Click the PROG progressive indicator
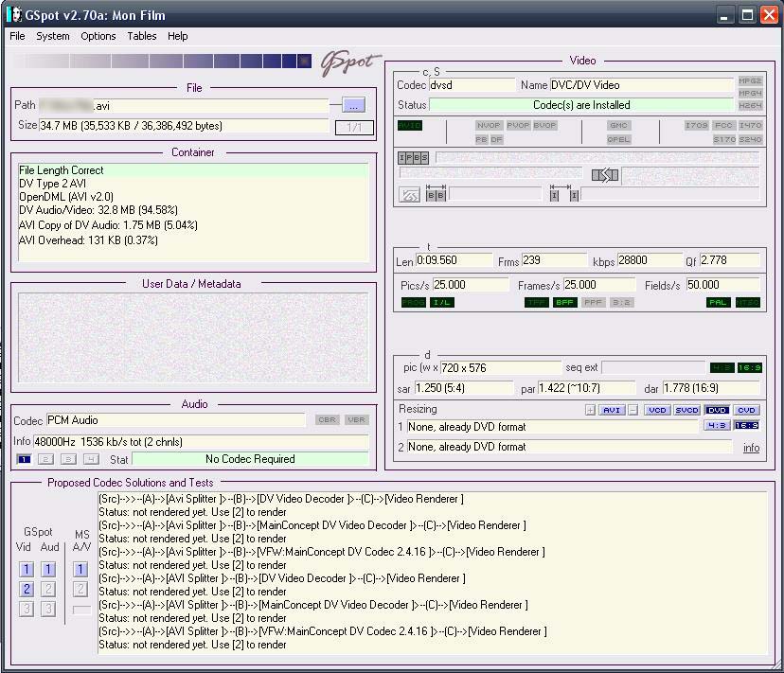 413,303
